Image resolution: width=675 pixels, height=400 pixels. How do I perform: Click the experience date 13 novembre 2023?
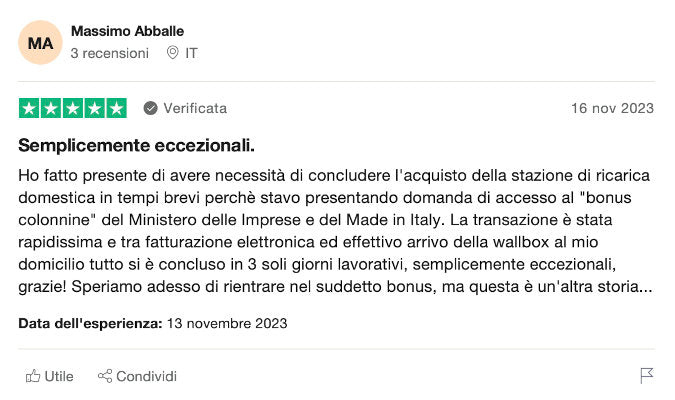click(x=227, y=323)
